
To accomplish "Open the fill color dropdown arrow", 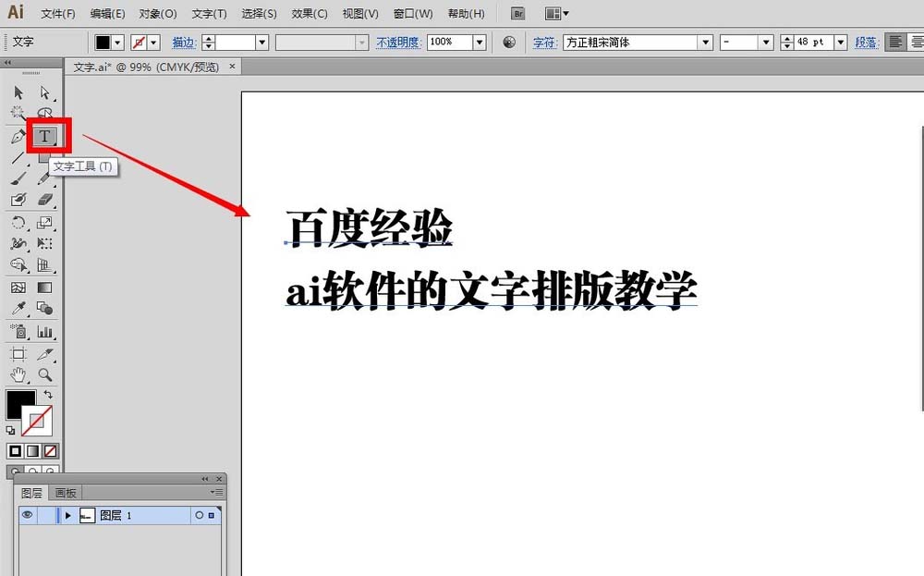I will [x=118, y=43].
